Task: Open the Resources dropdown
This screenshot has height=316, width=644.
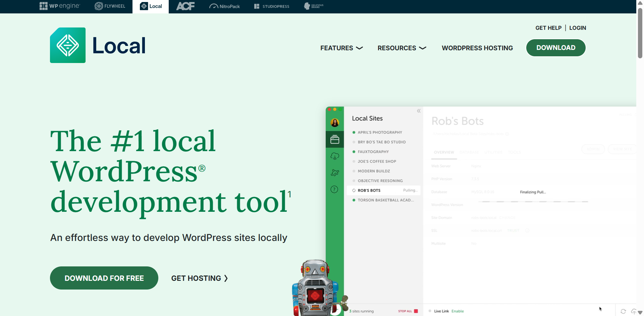Action: pos(401,48)
